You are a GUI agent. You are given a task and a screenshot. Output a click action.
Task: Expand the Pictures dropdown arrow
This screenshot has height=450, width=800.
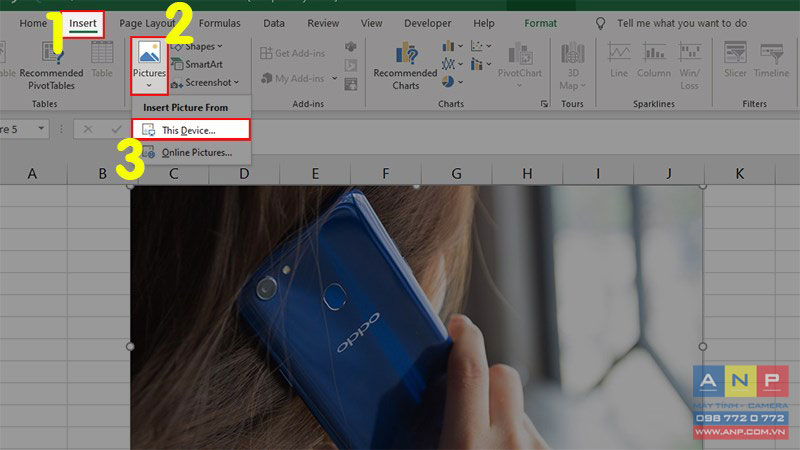coord(149,85)
